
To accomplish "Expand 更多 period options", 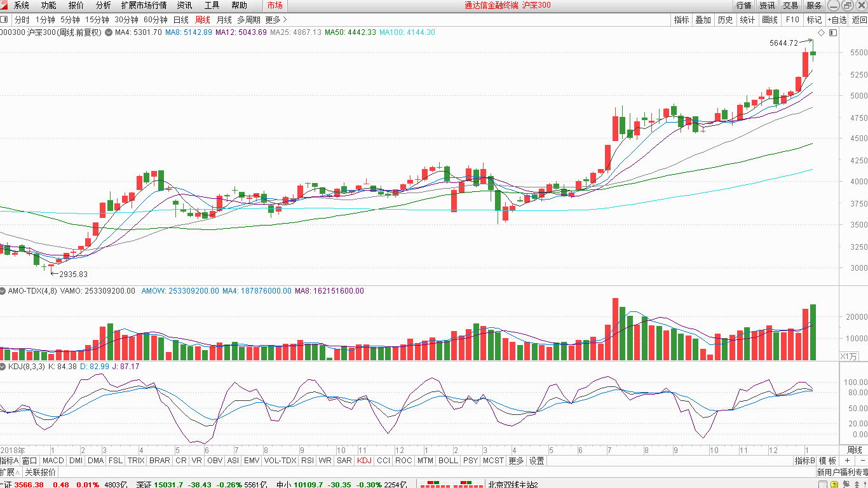I will tap(276, 20).
